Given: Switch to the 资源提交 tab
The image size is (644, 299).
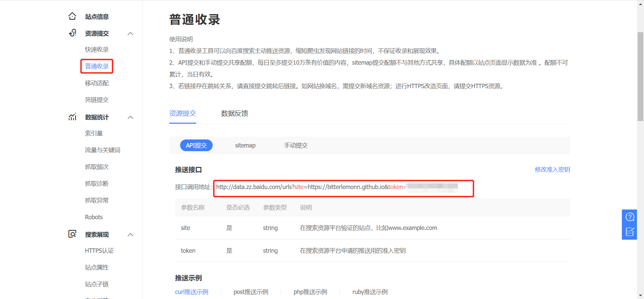Looking at the screenshot, I should click(x=182, y=113).
